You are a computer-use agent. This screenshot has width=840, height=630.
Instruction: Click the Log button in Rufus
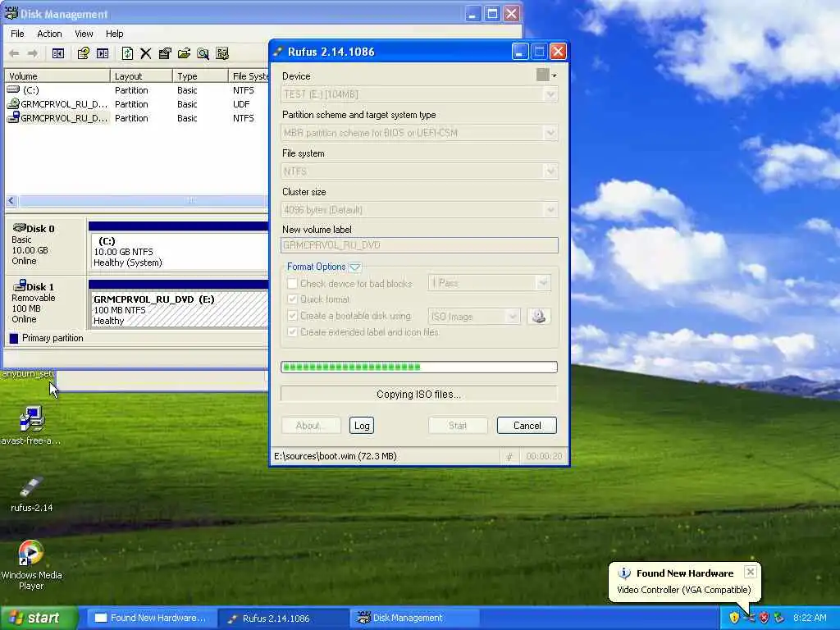coord(362,426)
